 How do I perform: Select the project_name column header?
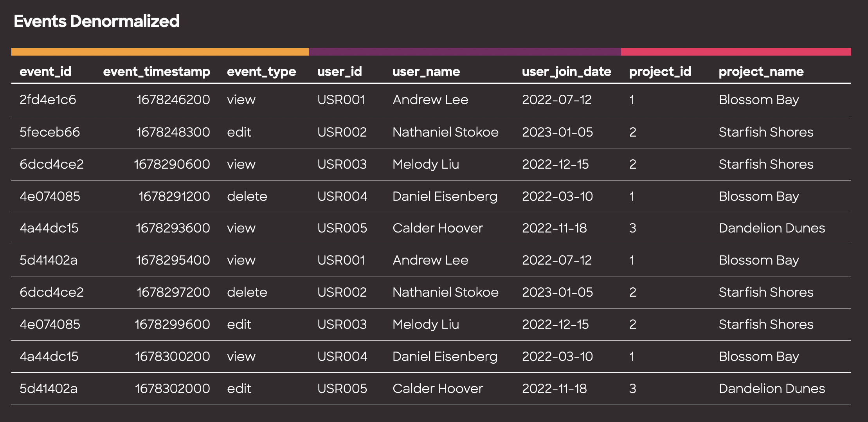click(761, 72)
